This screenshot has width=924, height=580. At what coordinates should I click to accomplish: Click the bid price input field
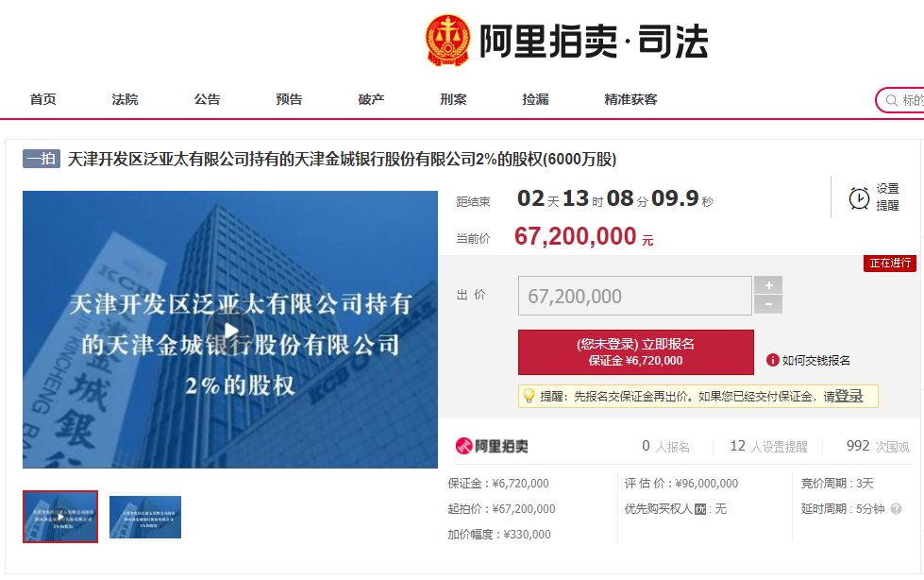[634, 296]
